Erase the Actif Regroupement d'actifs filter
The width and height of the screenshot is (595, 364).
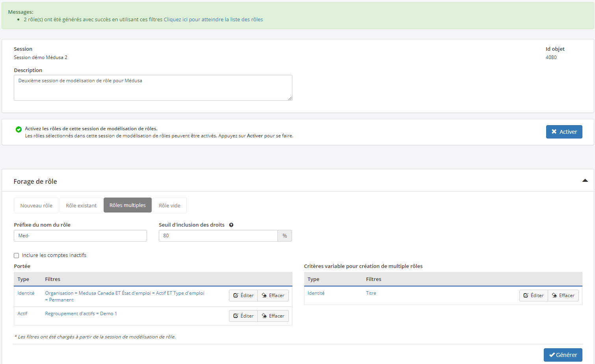273,316
